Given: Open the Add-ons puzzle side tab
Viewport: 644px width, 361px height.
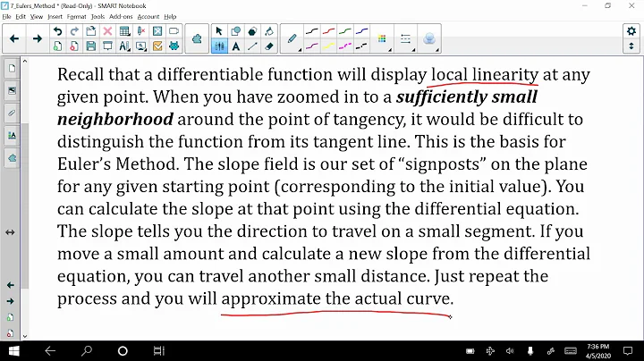Looking at the screenshot, I should tap(12, 158).
